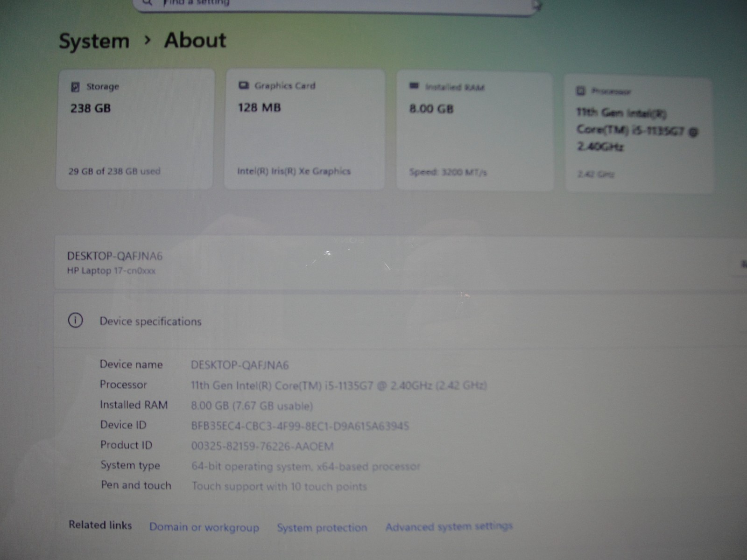Click the Installed RAM chip icon
747x560 pixels.
coord(414,86)
